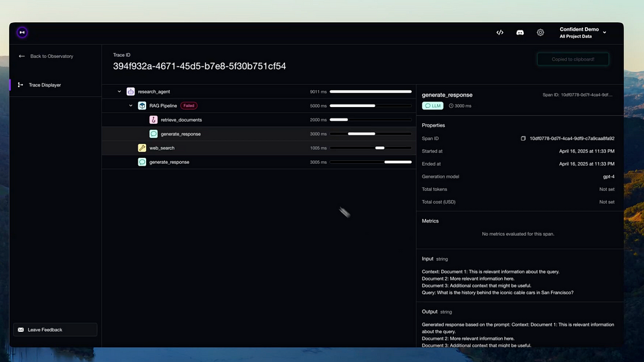The height and width of the screenshot is (362, 644).
Task: Click the web_search wrench icon
Action: click(x=142, y=147)
